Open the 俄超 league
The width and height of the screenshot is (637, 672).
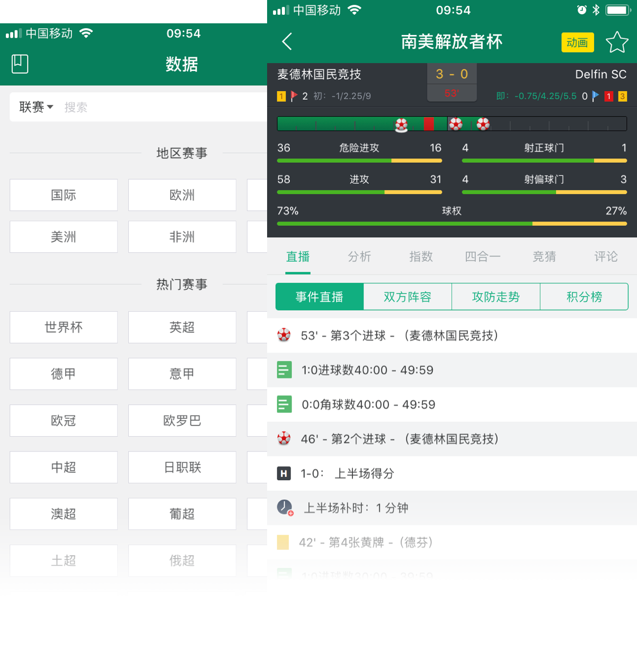(182, 560)
